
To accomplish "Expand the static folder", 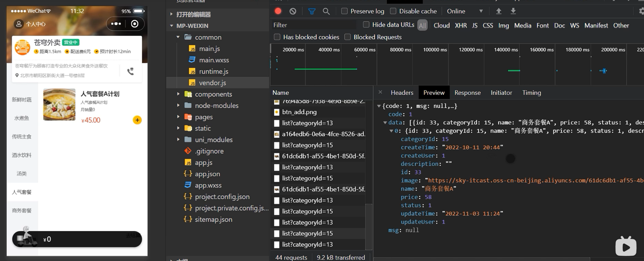I will (178, 128).
